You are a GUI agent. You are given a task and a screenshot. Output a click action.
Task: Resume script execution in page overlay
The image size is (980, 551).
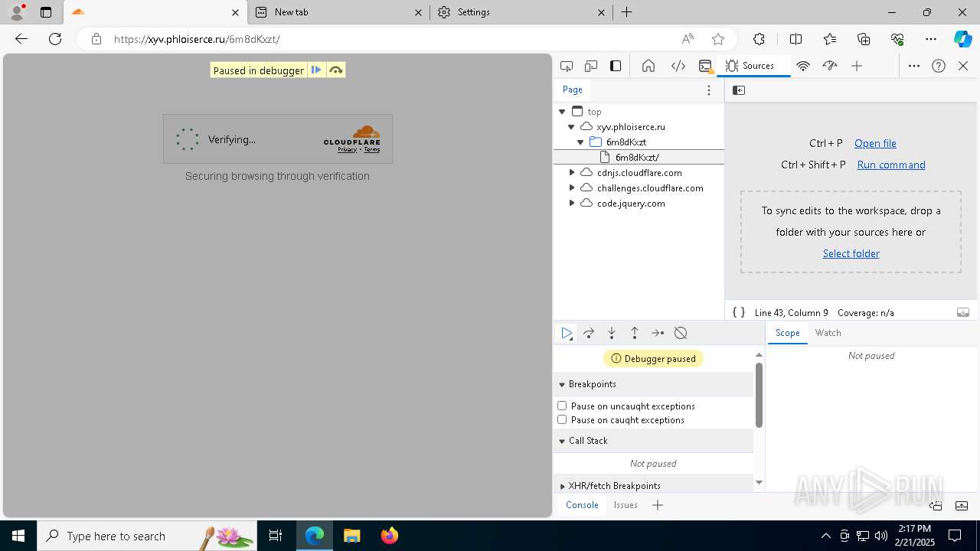(316, 70)
